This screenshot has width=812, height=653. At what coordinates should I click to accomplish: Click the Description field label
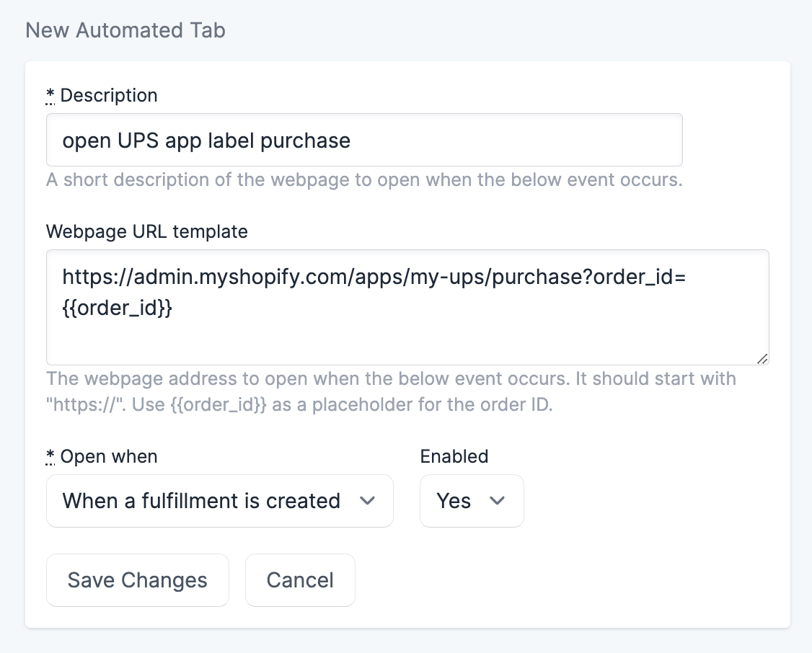tap(108, 95)
